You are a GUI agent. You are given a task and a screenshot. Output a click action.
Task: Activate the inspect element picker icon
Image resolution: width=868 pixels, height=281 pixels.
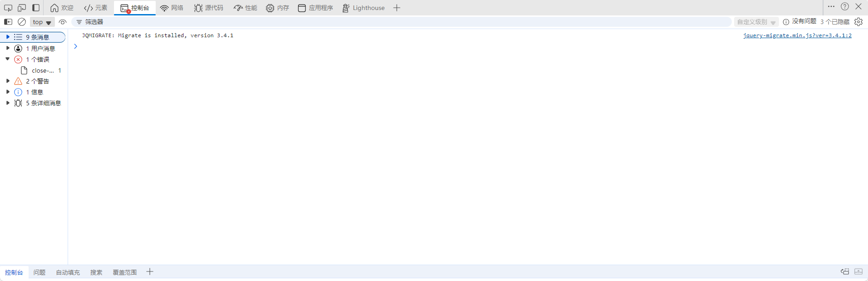[x=8, y=8]
